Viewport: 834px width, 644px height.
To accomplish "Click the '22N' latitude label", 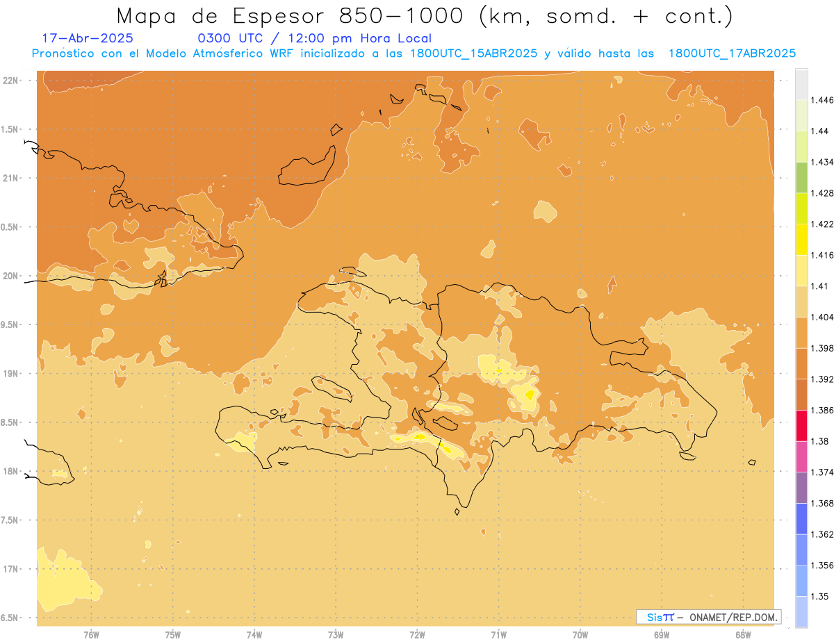I will (11, 81).
